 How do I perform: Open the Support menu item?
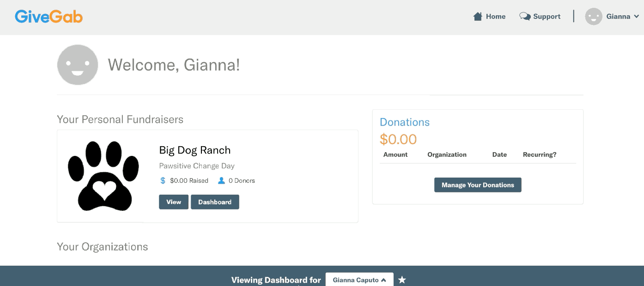540,16
